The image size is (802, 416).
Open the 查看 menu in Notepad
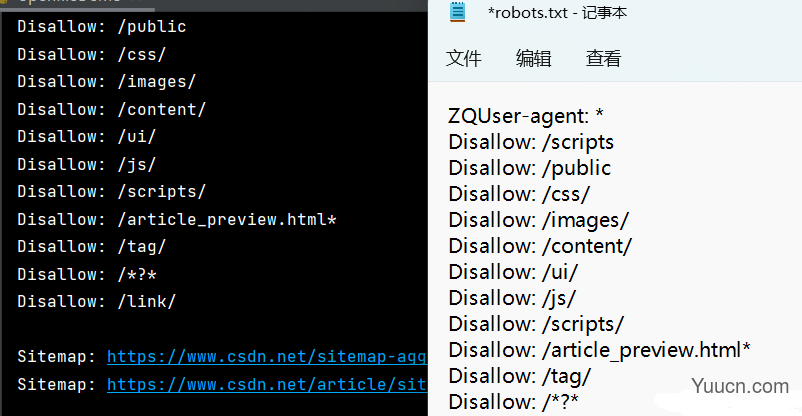(604, 58)
